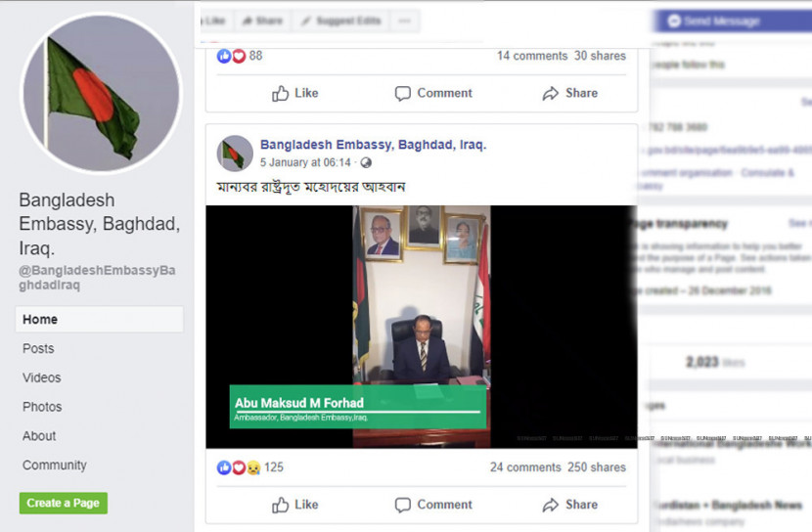Go to the Videos section
Screen dimensions: 812x532
tap(41, 377)
